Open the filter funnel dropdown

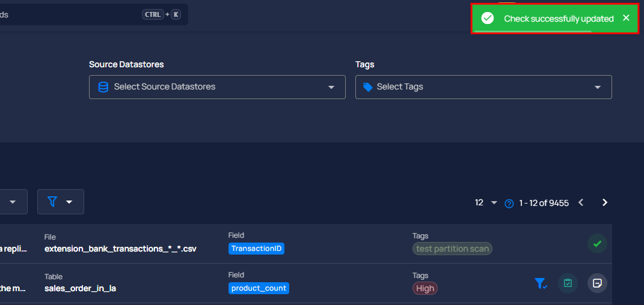point(60,202)
